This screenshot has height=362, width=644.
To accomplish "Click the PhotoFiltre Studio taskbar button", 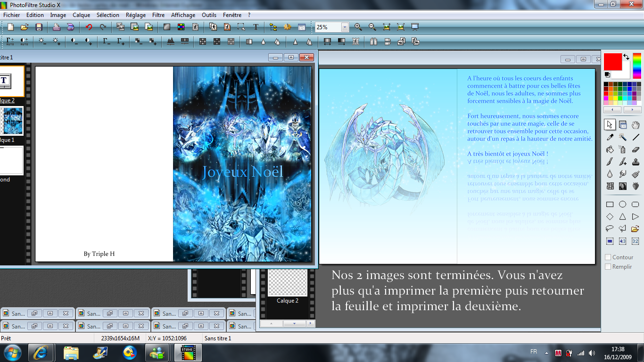I will point(187,352).
